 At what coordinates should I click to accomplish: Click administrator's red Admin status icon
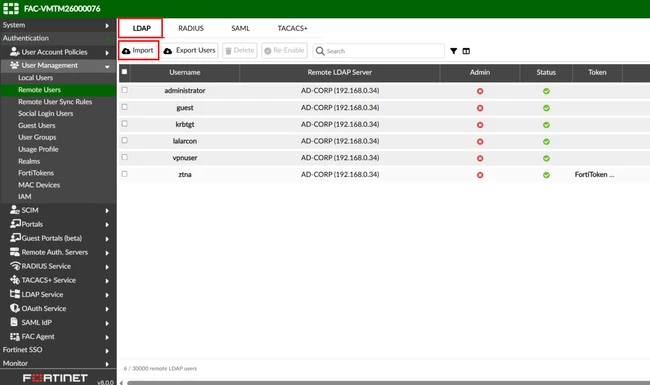click(480, 91)
